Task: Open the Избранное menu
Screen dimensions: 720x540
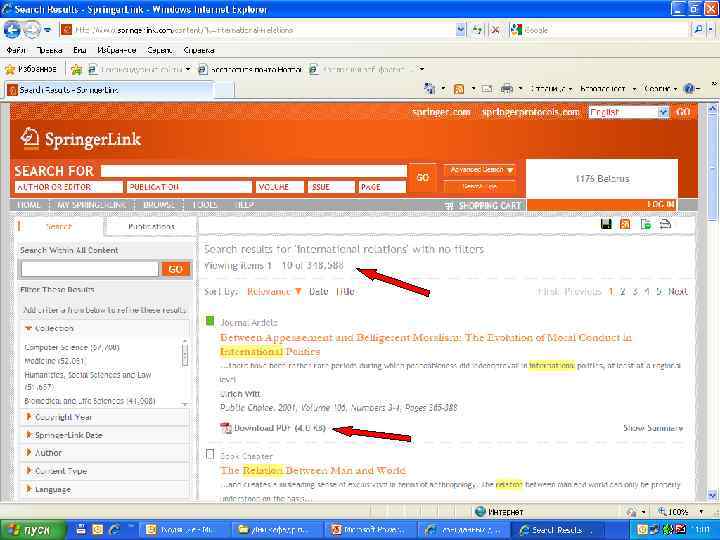Action: pos(117,50)
